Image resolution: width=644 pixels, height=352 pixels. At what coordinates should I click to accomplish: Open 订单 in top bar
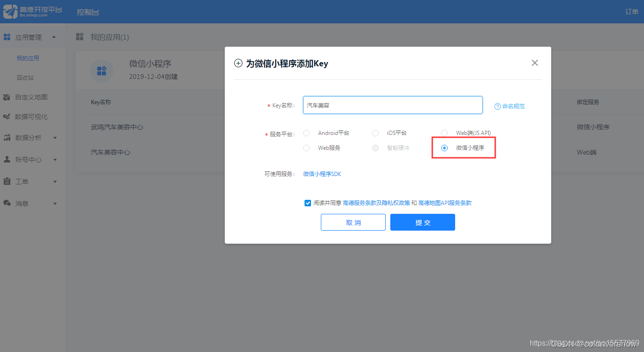[632, 12]
